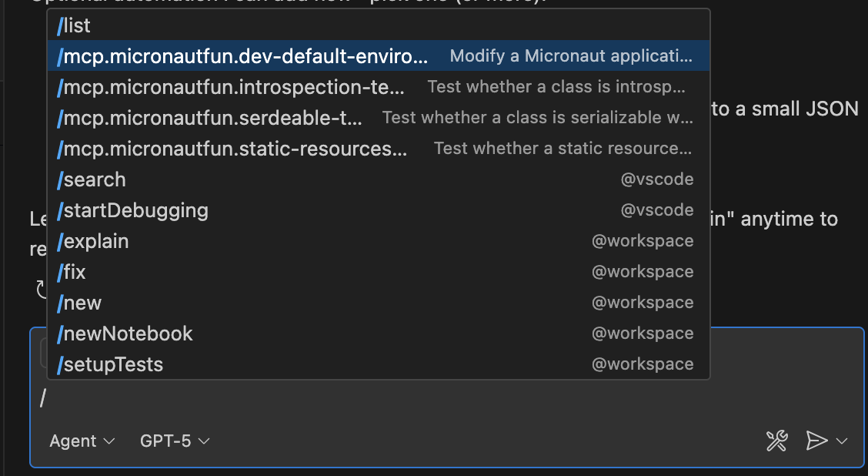Choose the /mcp.micronautfun.dev-default-environment command
This screenshot has height=476, width=868.
379,56
